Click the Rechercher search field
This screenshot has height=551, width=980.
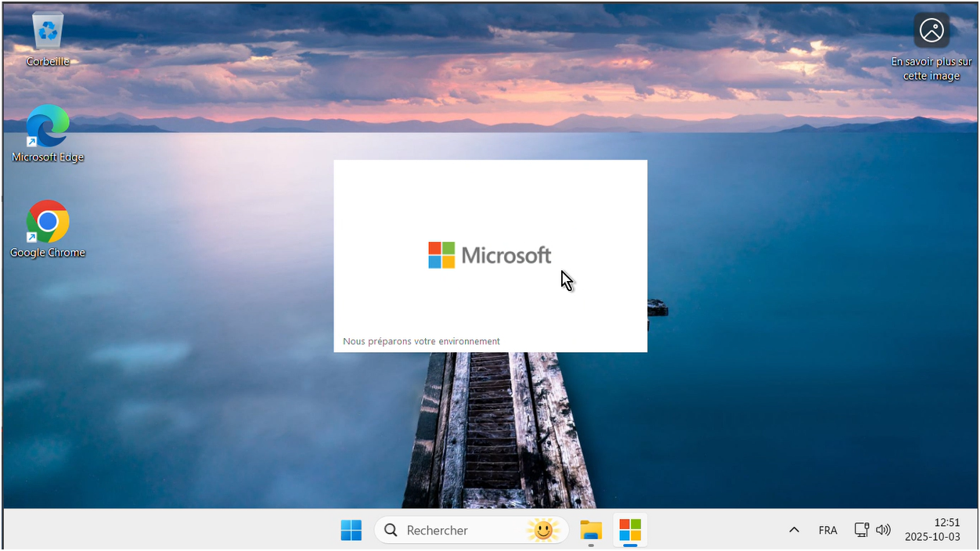coord(454,530)
